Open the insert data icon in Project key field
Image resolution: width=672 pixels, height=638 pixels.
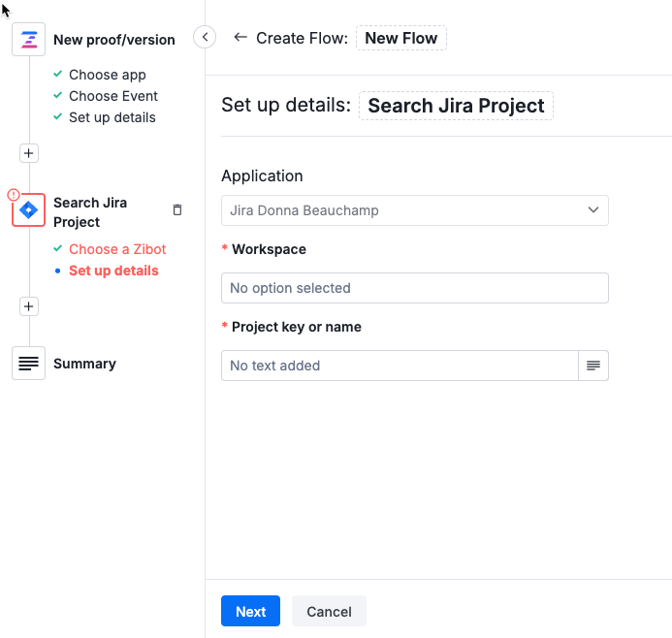[593, 366]
